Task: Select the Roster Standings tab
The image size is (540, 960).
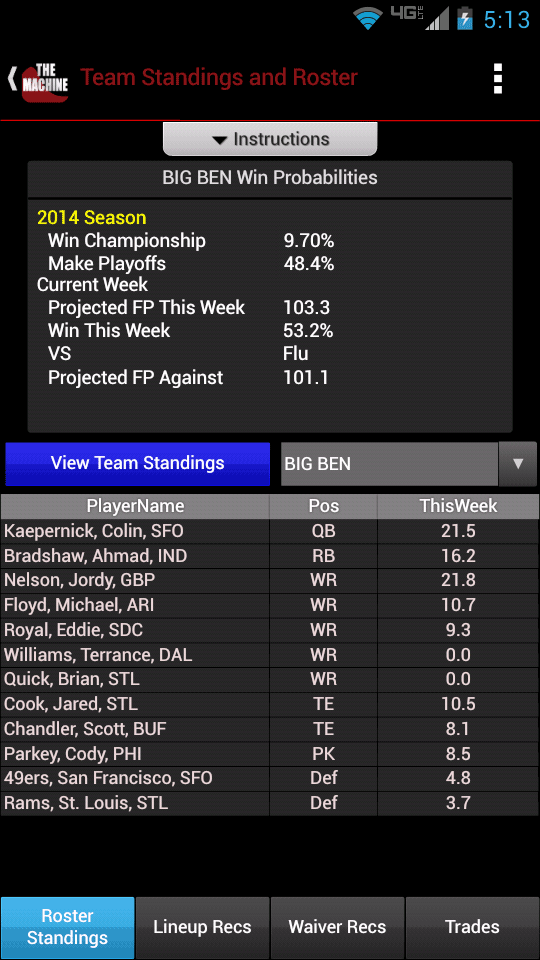Action: coord(67,927)
